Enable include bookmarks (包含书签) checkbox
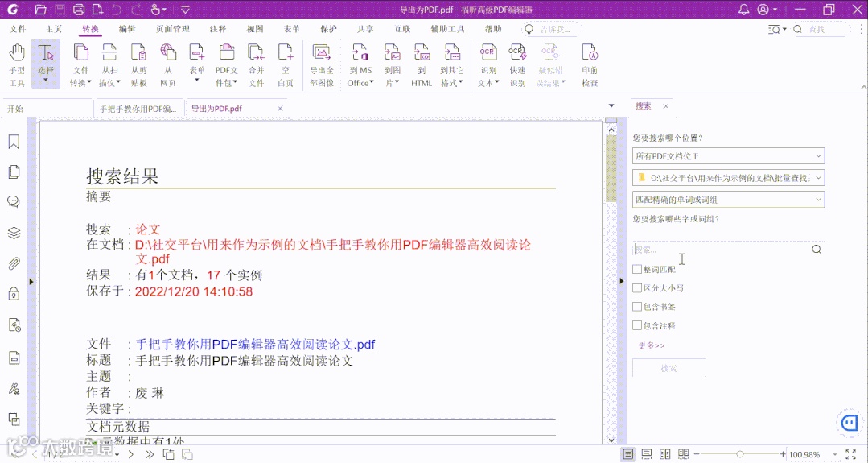The height and width of the screenshot is (463, 868). click(637, 306)
